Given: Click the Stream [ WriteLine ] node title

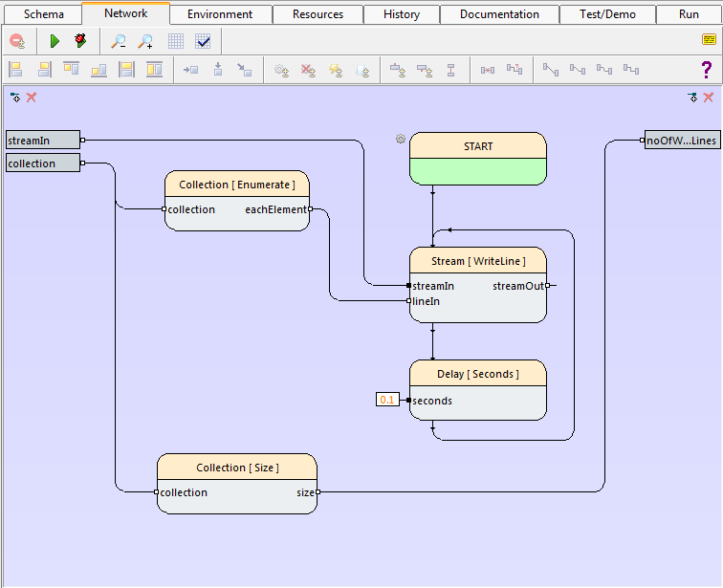Looking at the screenshot, I should tap(478, 261).
